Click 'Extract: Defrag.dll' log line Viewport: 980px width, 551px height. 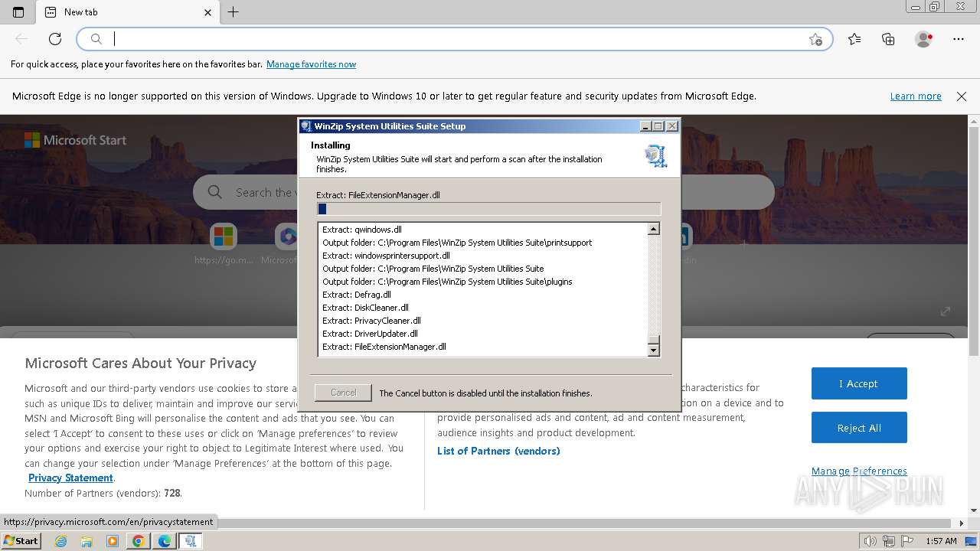click(x=357, y=295)
